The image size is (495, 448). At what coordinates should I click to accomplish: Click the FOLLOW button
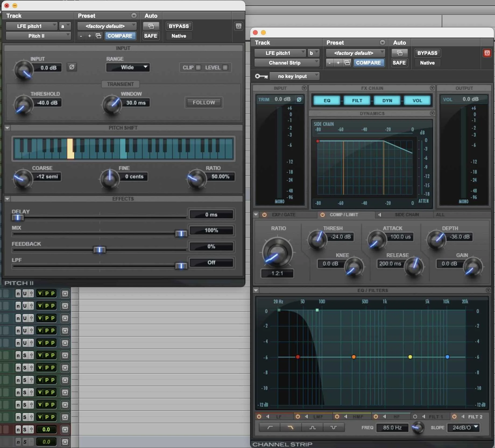pos(204,102)
